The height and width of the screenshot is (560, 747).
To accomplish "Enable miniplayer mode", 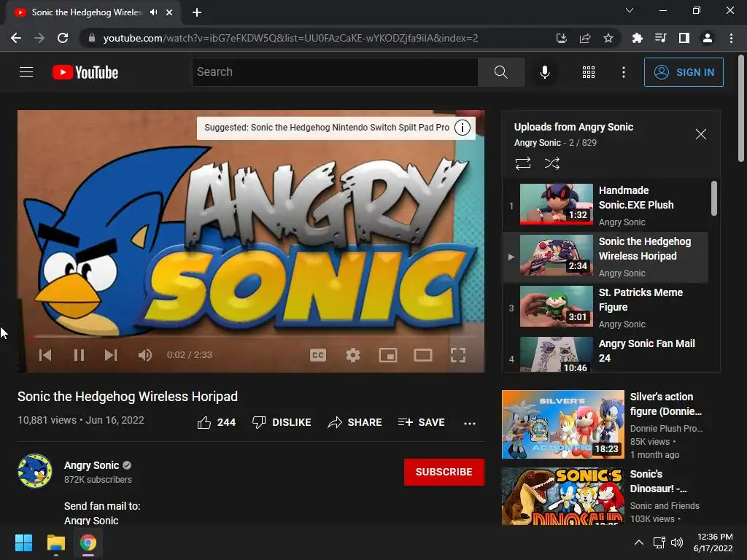I will pyautogui.click(x=388, y=355).
